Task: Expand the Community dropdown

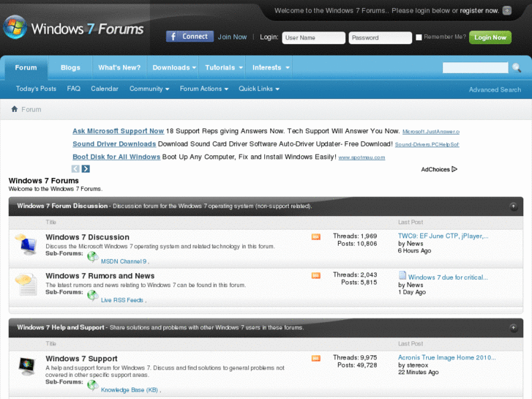Action: tap(149, 89)
